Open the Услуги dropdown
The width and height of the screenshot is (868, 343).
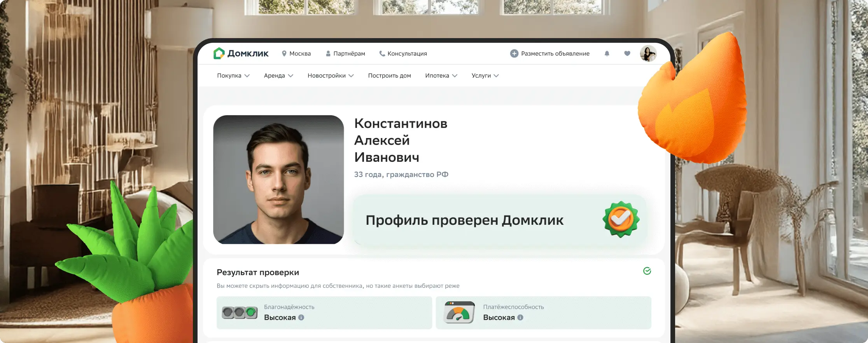pos(485,75)
